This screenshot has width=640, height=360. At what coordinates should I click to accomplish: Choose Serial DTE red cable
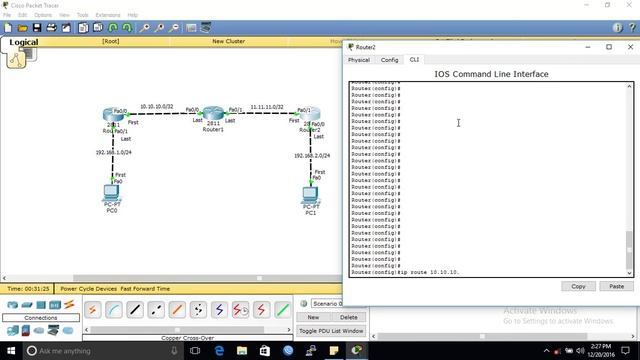(262, 310)
